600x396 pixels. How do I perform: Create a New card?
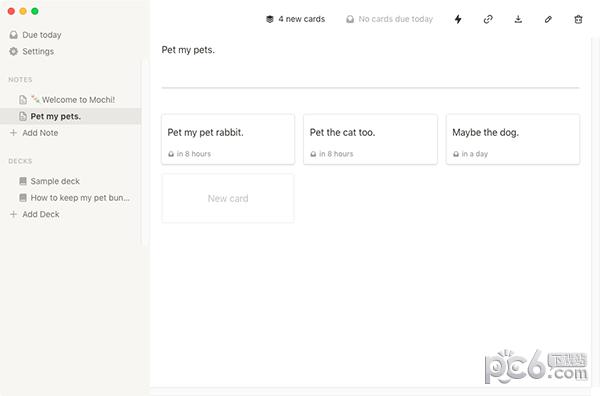tap(228, 198)
